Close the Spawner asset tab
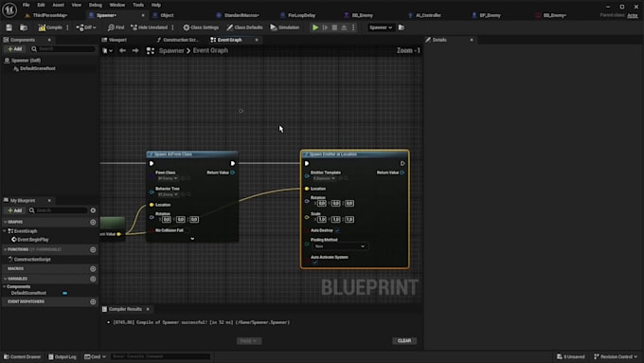Viewport: 644px width, 363px height. click(143, 15)
